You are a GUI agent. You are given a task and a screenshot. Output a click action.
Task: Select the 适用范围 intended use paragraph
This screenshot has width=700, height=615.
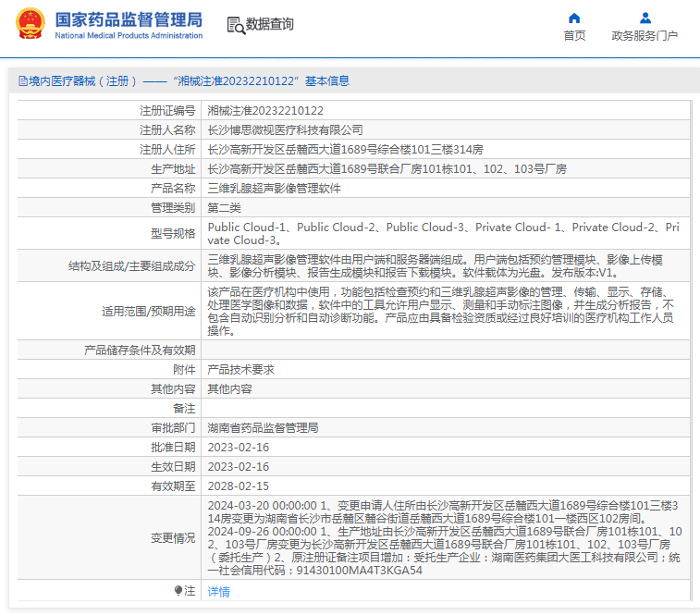pos(441,312)
